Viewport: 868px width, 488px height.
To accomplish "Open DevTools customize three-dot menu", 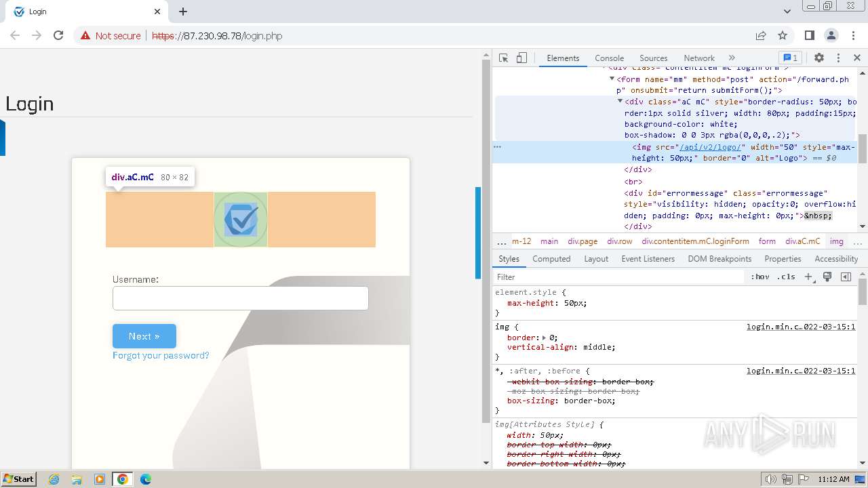I will 838,58.
